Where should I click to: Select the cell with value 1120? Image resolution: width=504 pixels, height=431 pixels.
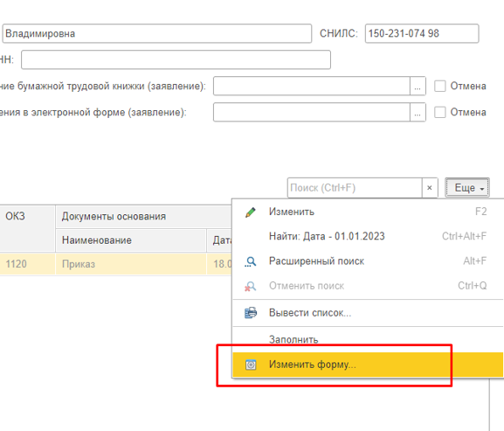coord(27,264)
